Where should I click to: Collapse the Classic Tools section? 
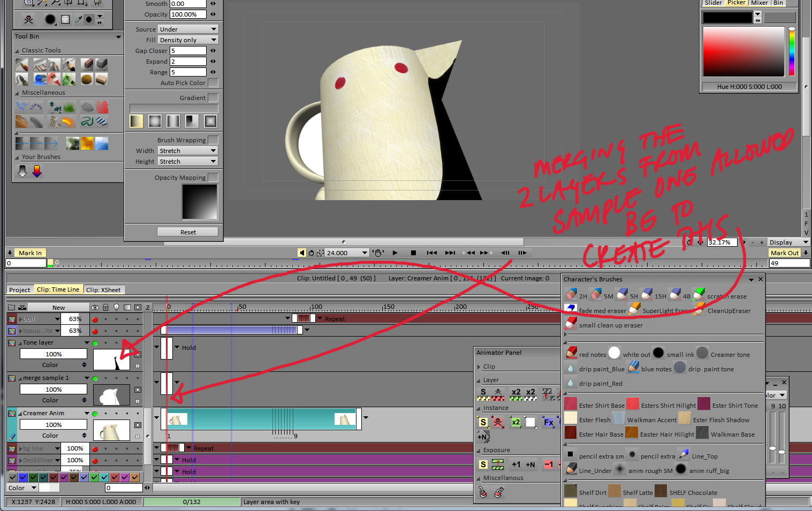[x=17, y=51]
